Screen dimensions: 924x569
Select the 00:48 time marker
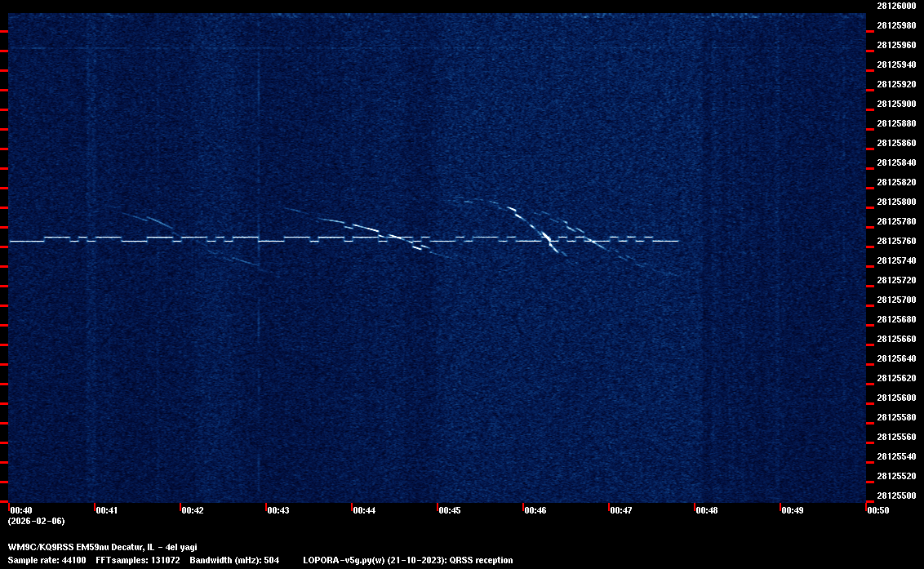[x=707, y=510]
